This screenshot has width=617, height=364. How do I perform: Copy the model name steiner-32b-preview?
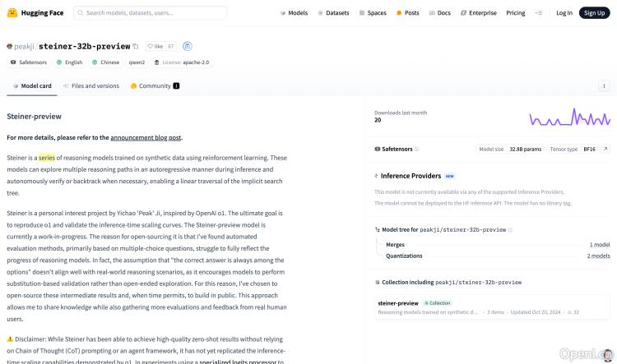136,47
